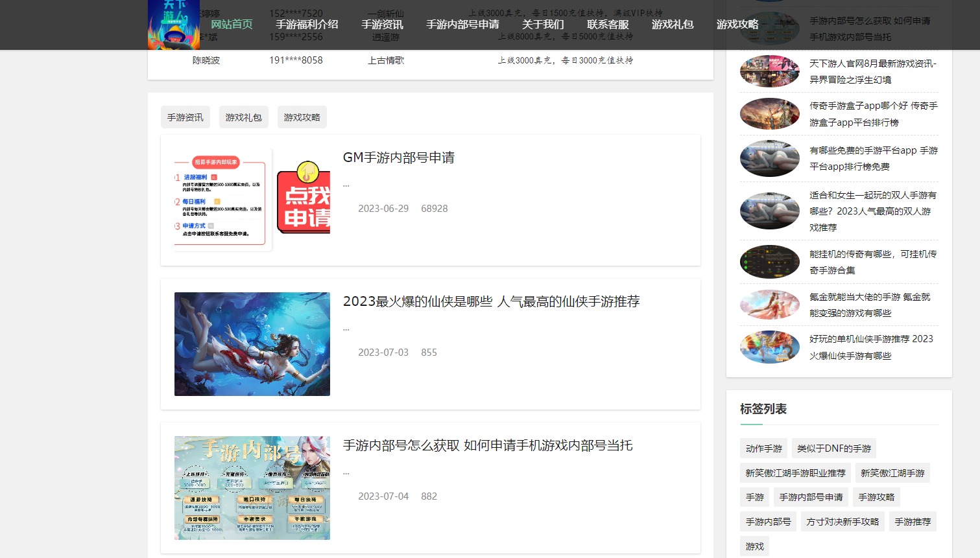Image resolution: width=980 pixels, height=558 pixels.
Task: Switch to the 手游资讯 tab
Action: pyautogui.click(x=185, y=117)
